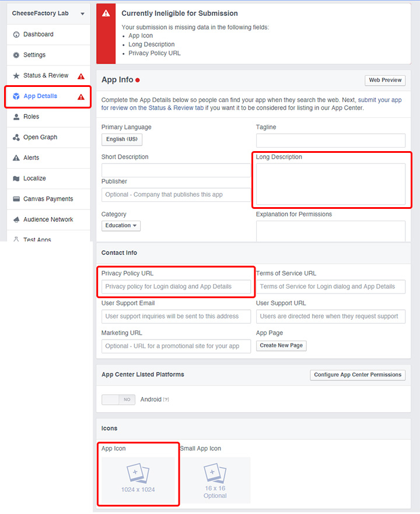
Task: Click the Open Graph nodes icon
Action: (16, 137)
